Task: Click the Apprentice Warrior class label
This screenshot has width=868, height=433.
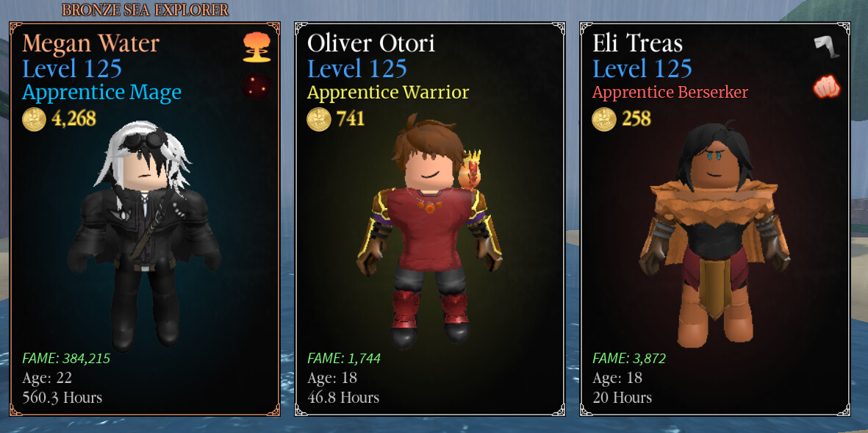Action: pos(388,93)
